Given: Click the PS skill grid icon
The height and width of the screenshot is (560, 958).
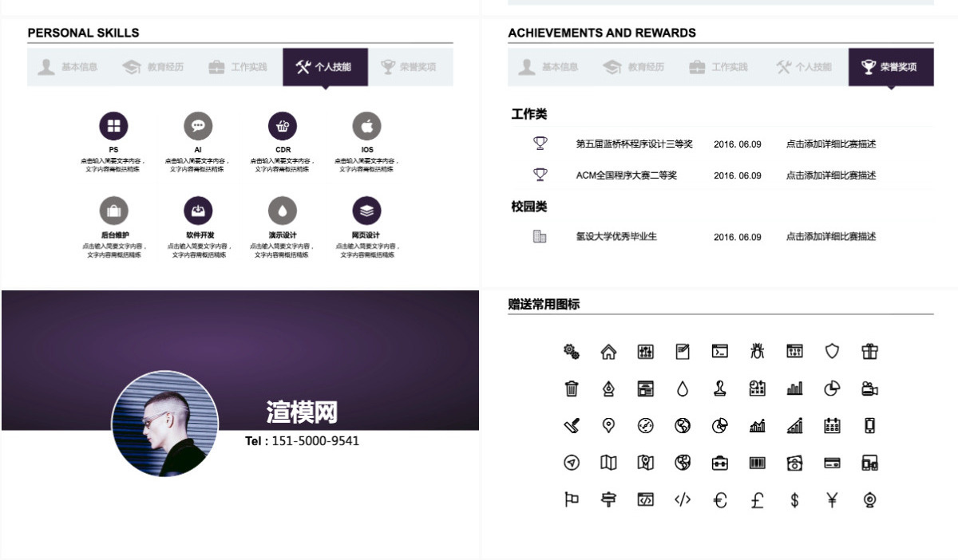Looking at the screenshot, I should tap(113, 126).
